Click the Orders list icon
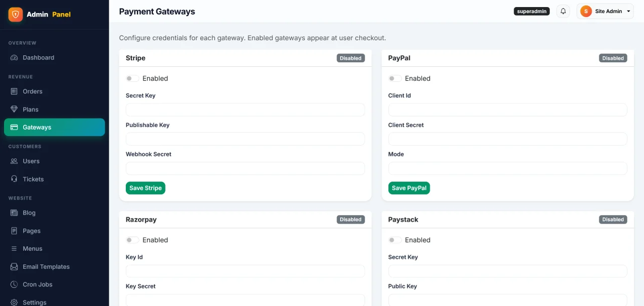This screenshot has height=306, width=644. [x=14, y=91]
